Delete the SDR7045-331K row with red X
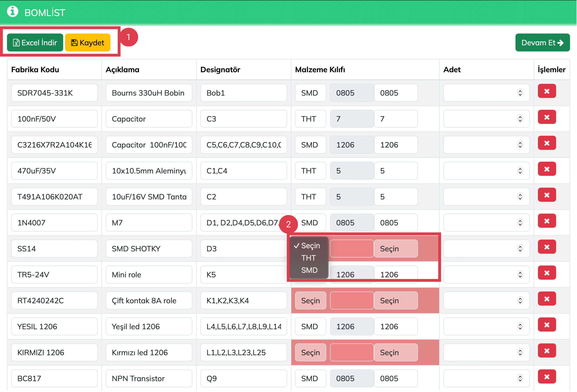The image size is (577, 392). 547,91
